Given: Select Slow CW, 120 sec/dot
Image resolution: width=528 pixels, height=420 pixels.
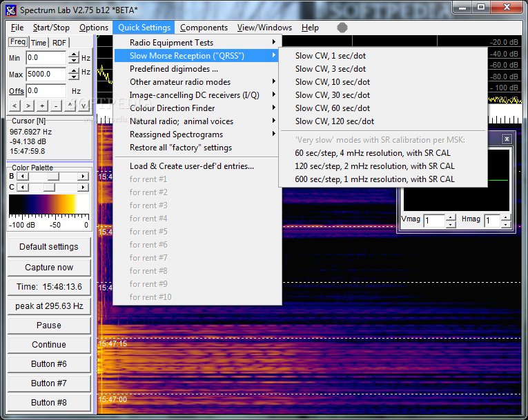Looking at the screenshot, I should (x=383, y=121).
